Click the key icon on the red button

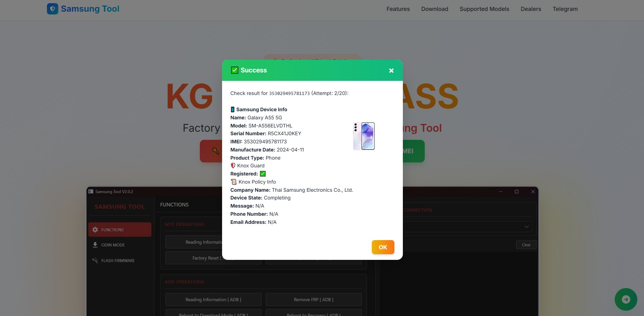[x=215, y=151]
